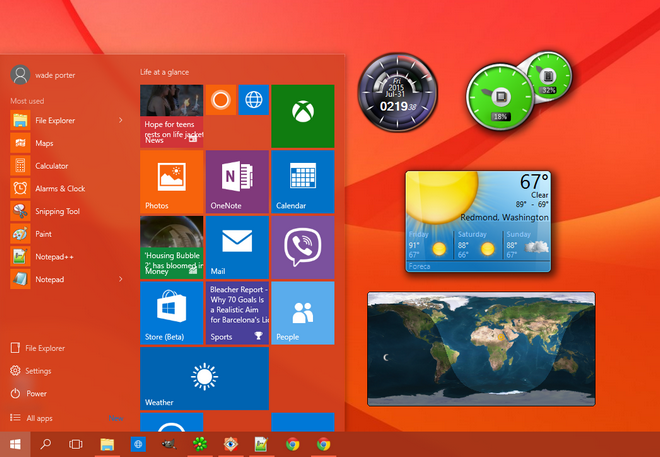The height and width of the screenshot is (457, 660).
Task: Open first Chrome icon on taskbar
Action: [x=293, y=444]
